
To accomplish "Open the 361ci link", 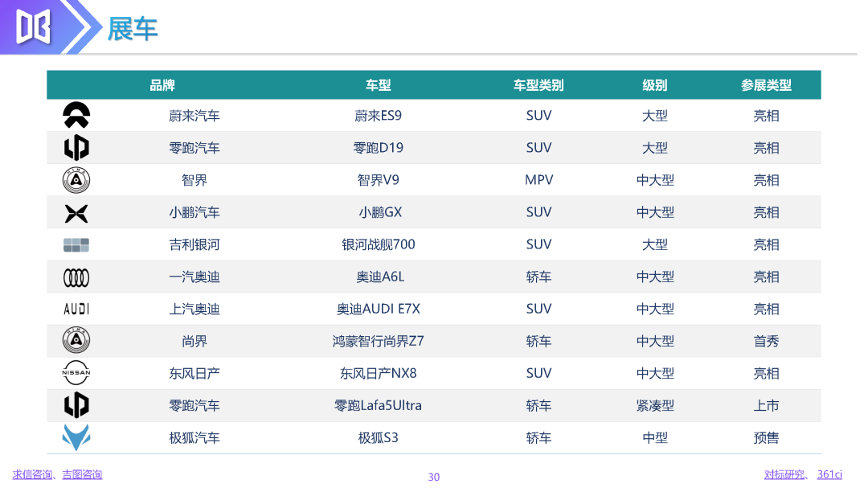I will 829,474.
